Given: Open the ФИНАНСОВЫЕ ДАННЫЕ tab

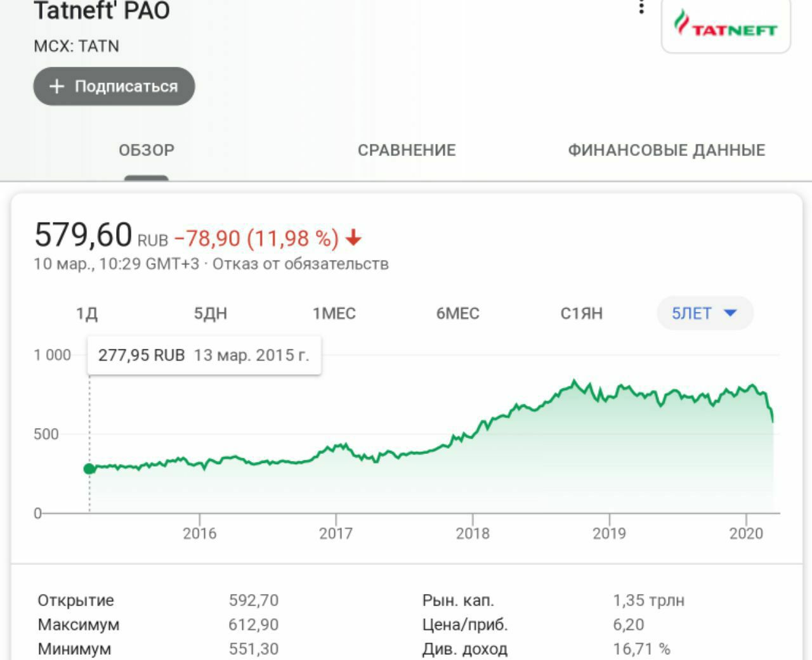Looking at the screenshot, I should pyautogui.click(x=666, y=150).
